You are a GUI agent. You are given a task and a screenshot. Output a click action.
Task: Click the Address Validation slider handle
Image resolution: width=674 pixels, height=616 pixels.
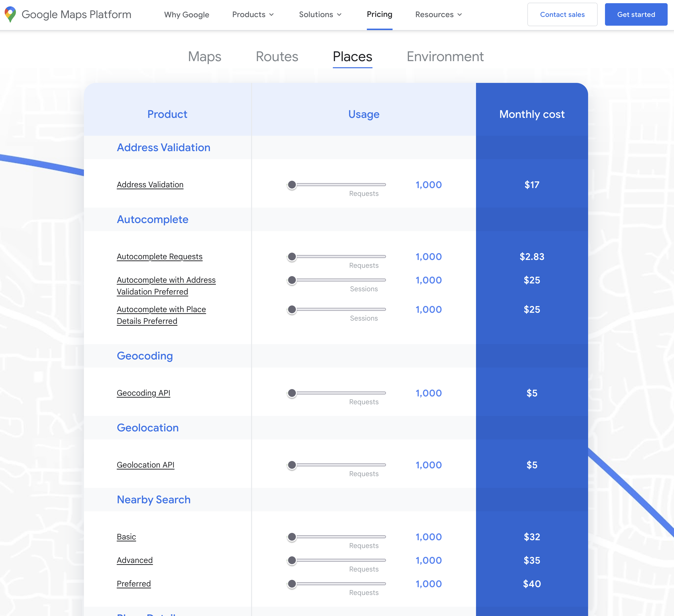coord(292,185)
